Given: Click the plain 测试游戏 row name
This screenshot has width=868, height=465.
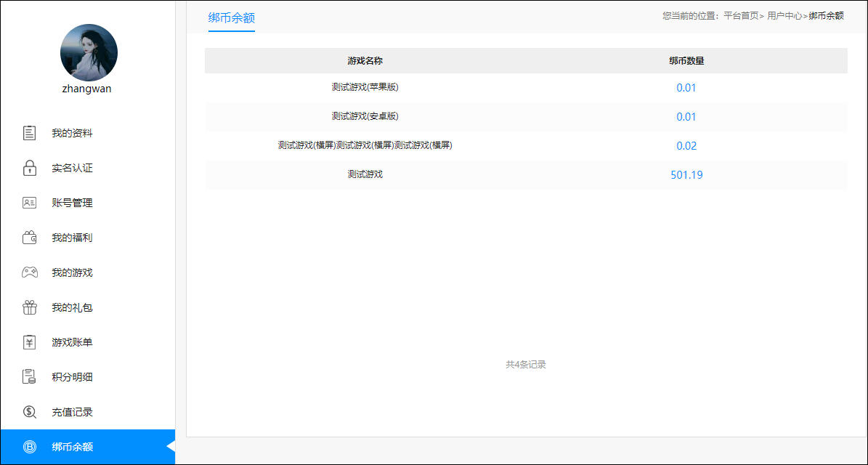Looking at the screenshot, I should point(365,174).
